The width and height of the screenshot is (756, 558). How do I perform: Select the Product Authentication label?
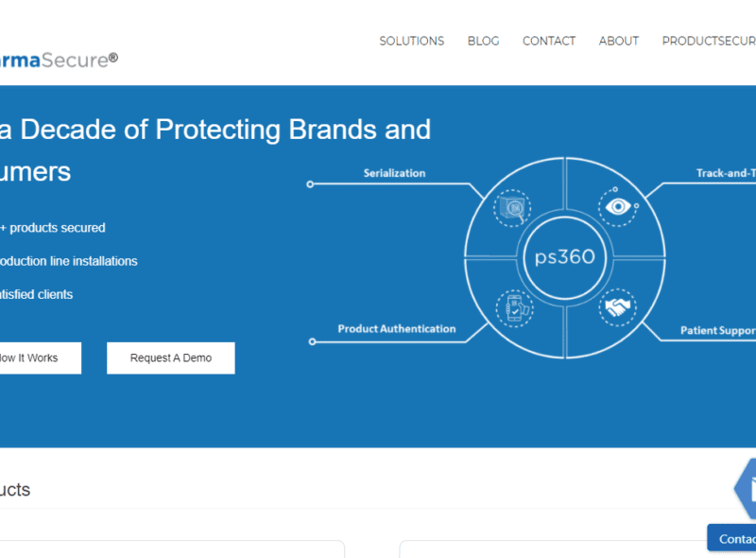[396, 329]
